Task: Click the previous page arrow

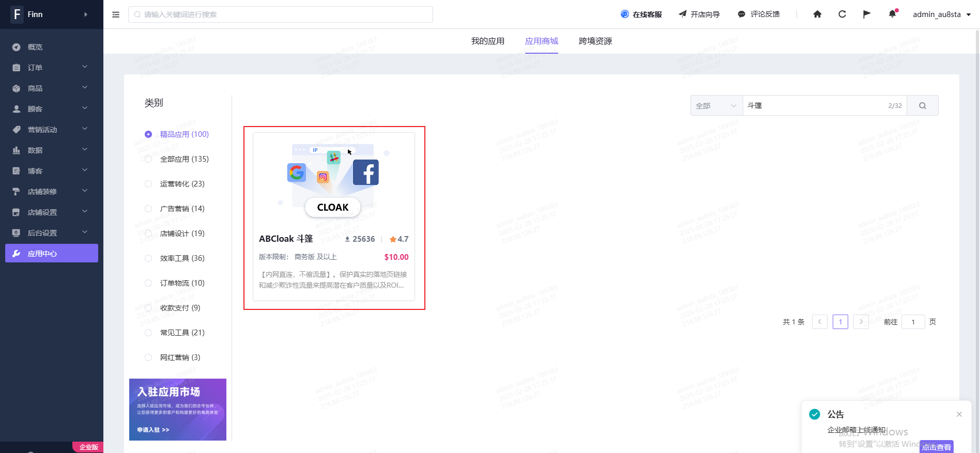Action: tap(820, 322)
